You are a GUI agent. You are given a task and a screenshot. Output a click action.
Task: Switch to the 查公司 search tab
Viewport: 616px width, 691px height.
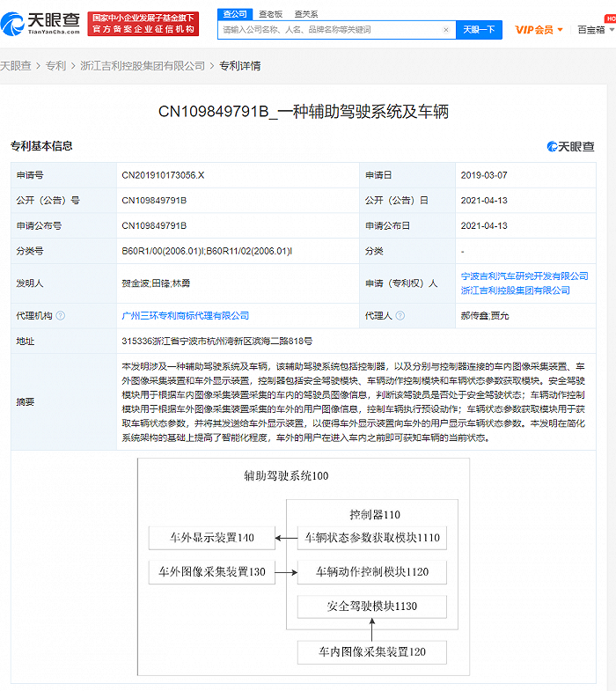tap(235, 14)
